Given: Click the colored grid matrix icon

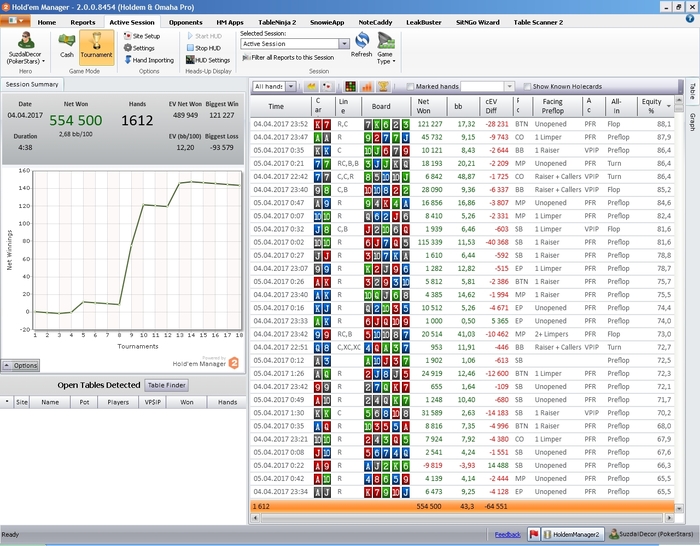Looking at the screenshot, I should click(350, 86).
